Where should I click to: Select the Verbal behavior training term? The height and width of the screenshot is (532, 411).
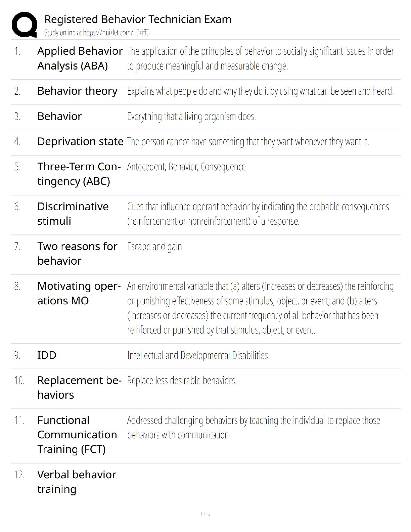coord(77,482)
